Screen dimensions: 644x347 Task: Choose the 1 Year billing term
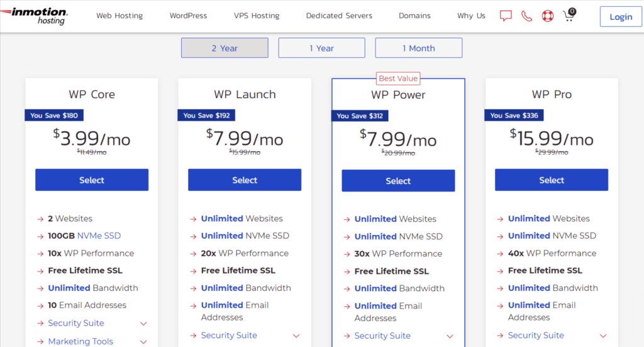pos(321,48)
